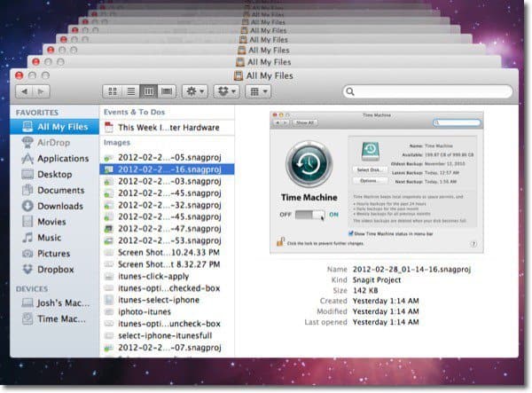Switch to Cover Flow view
The width and height of the screenshot is (532, 393).
tap(167, 91)
